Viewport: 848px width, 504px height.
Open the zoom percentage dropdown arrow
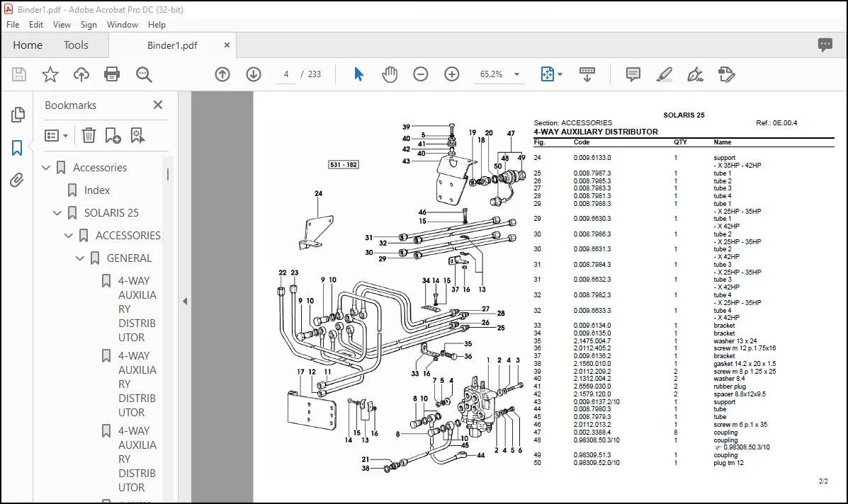(516, 74)
